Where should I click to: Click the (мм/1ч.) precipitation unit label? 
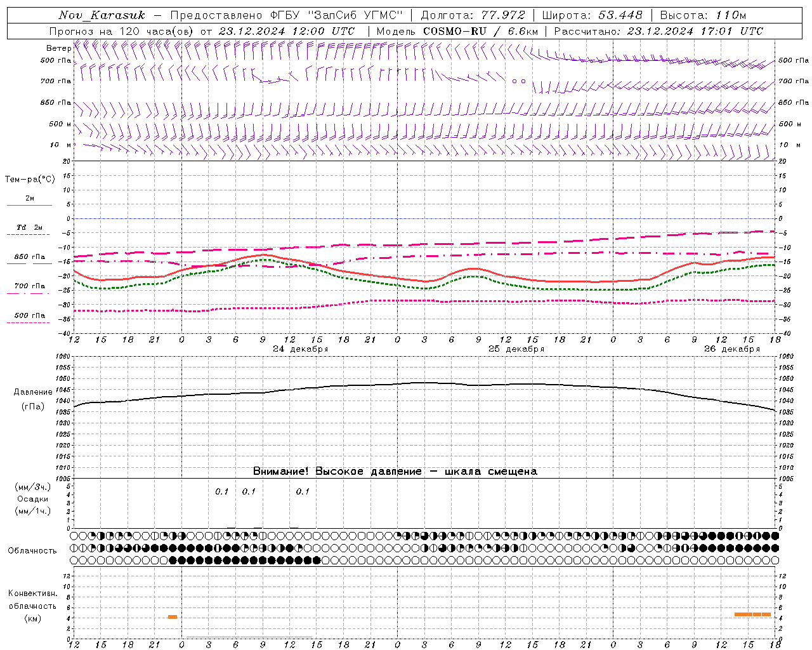pyautogui.click(x=33, y=511)
